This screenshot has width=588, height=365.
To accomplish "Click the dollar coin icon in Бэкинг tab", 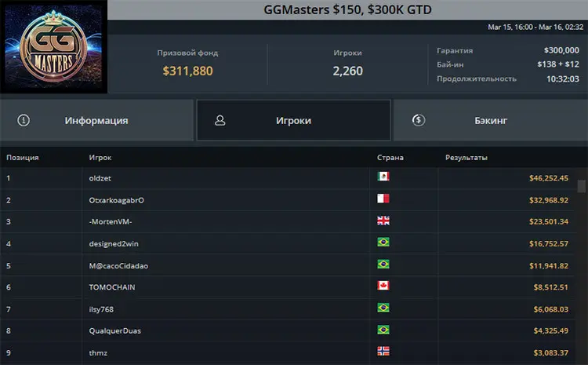I will click(x=419, y=120).
